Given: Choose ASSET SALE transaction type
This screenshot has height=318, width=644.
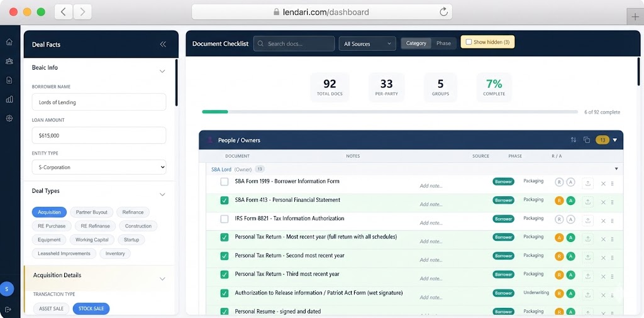Looking at the screenshot, I should coord(52,309).
